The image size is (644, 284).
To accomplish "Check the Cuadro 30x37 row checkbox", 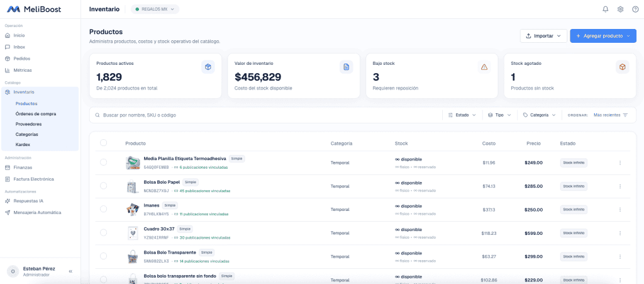I will click(104, 232).
